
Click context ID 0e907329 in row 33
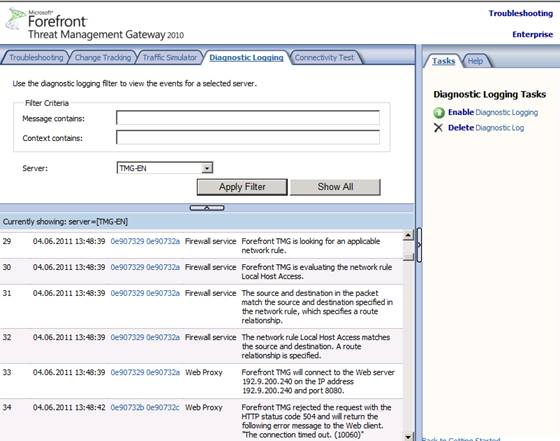(x=127, y=372)
